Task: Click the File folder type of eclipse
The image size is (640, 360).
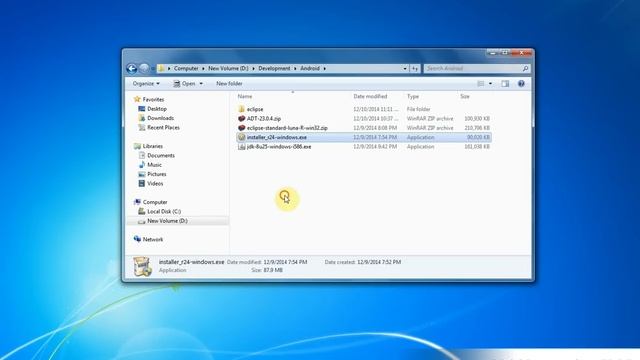Action: (x=418, y=109)
